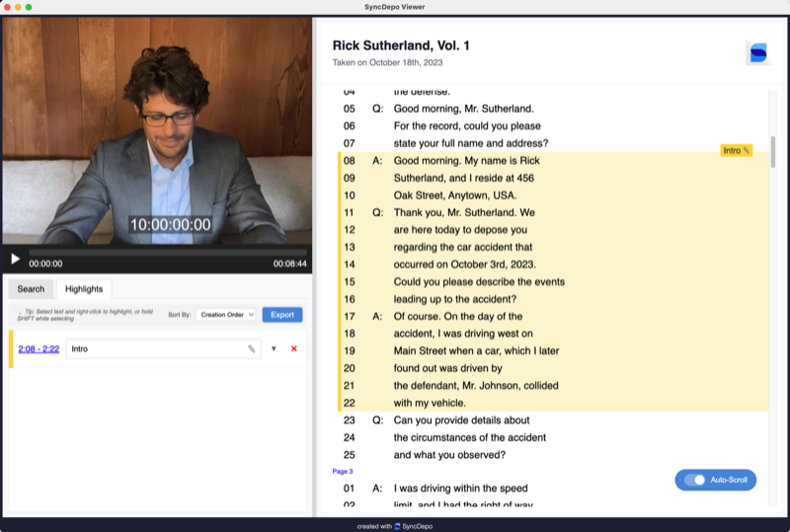Click the pencil icon in the Intro field
Screen dimensions: 790x532
coord(251,348)
